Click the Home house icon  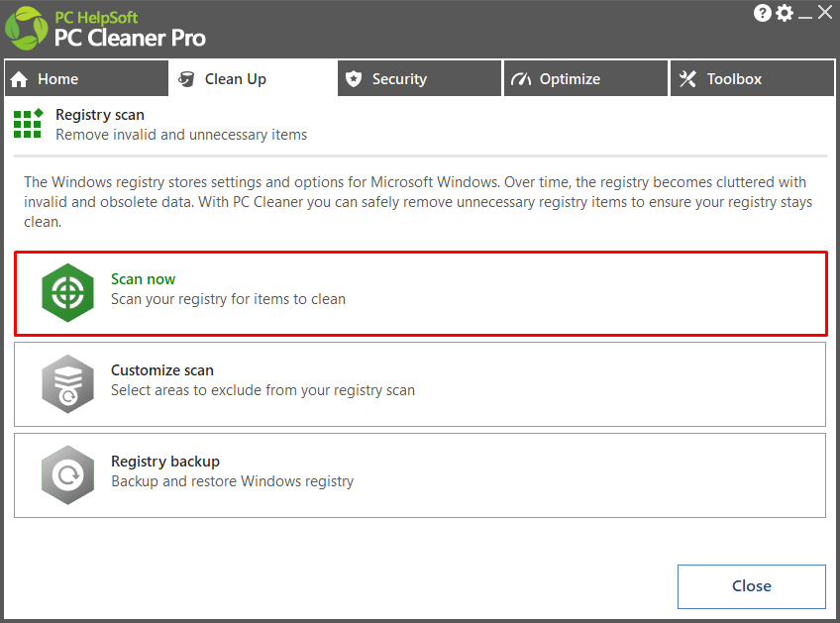tap(19, 79)
